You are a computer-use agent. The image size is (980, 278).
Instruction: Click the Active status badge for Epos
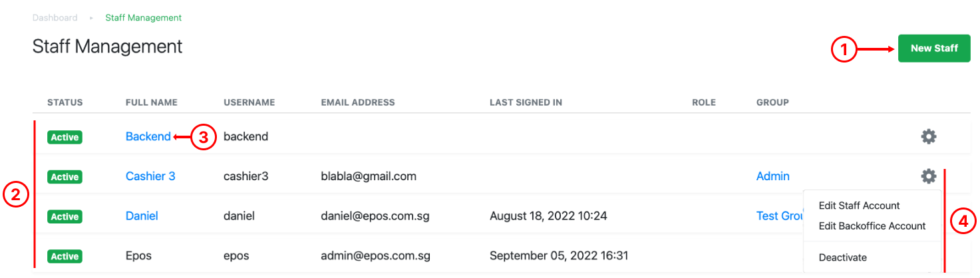tap(65, 256)
